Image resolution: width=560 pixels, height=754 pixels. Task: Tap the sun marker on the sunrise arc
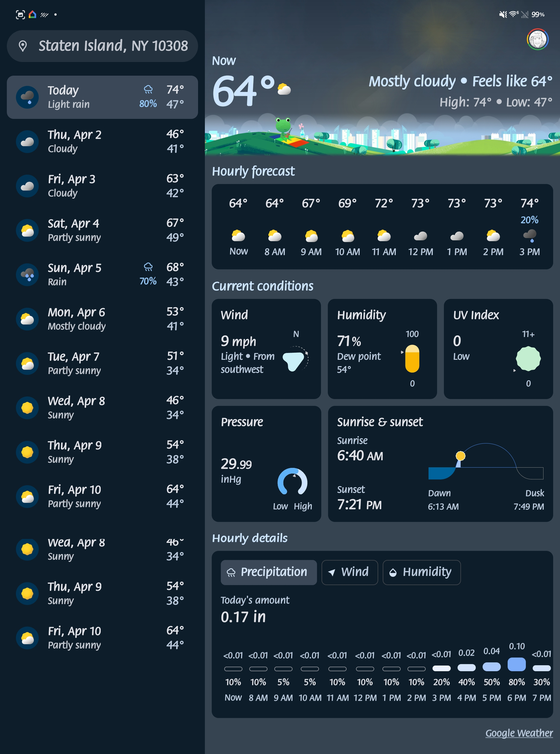(461, 456)
